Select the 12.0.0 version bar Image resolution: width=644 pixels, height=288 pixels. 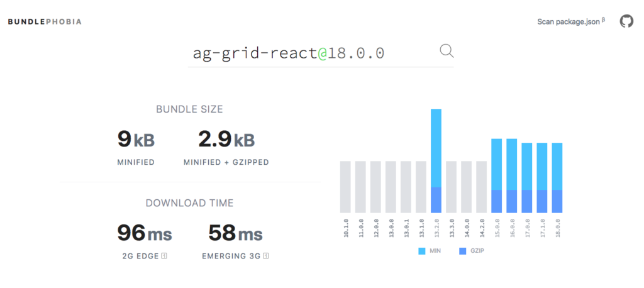pyautogui.click(x=376, y=187)
